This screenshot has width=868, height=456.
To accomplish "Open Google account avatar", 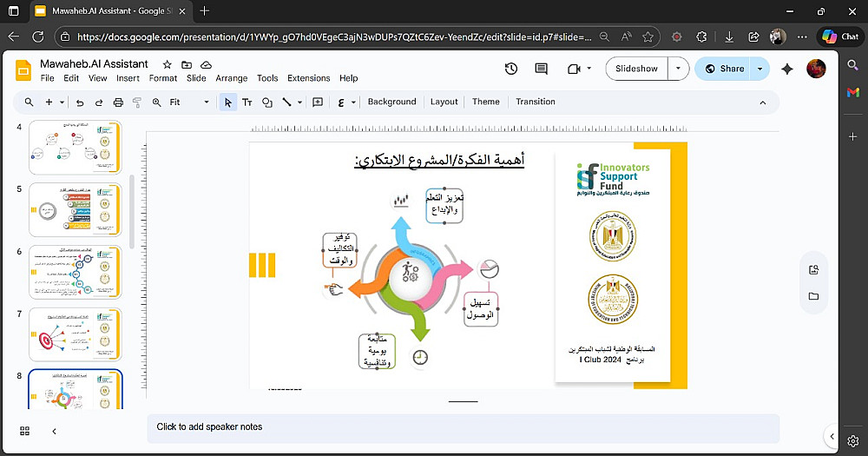I will coord(816,69).
